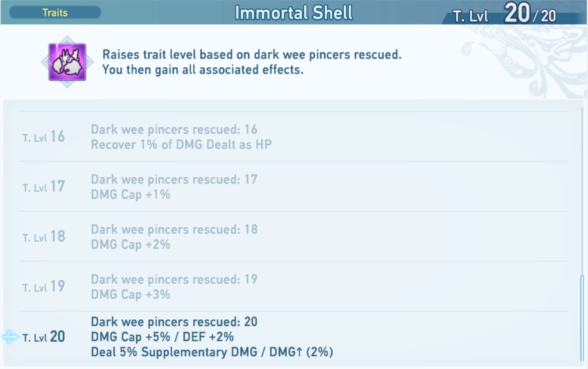588x369 pixels.
Task: Click the 'Raises trait level' description text
Action: (252, 62)
